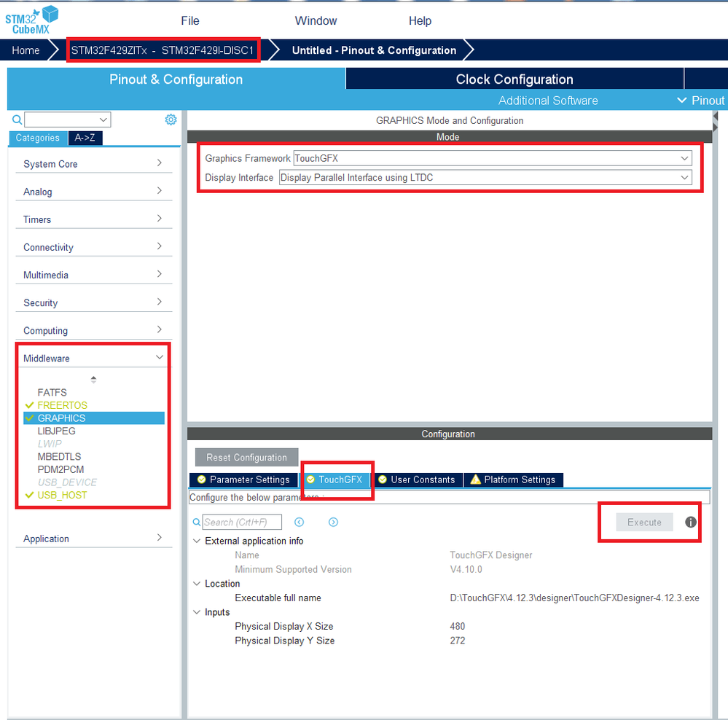Expand Timers category
Image resolution: width=728 pixels, height=720 pixels.
tap(94, 219)
